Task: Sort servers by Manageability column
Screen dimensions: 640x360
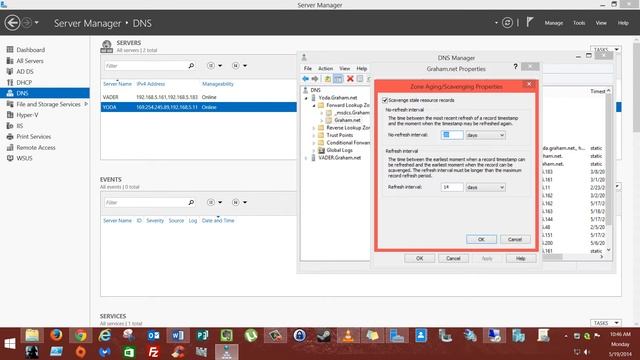Action: click(x=218, y=84)
